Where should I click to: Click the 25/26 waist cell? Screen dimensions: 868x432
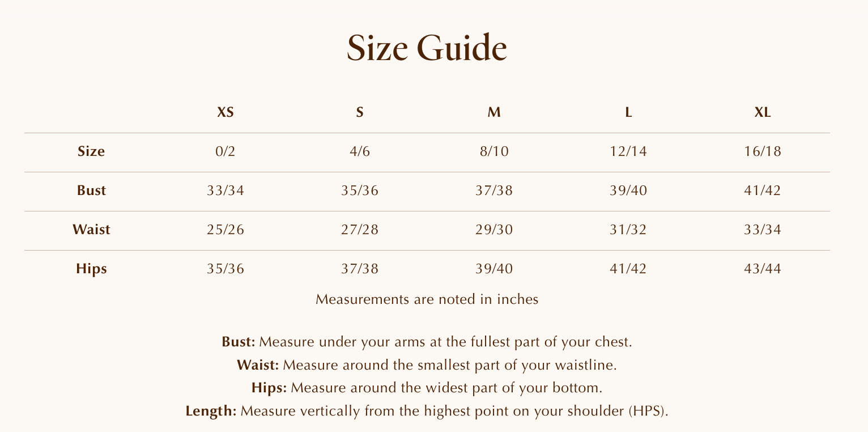[x=225, y=230]
